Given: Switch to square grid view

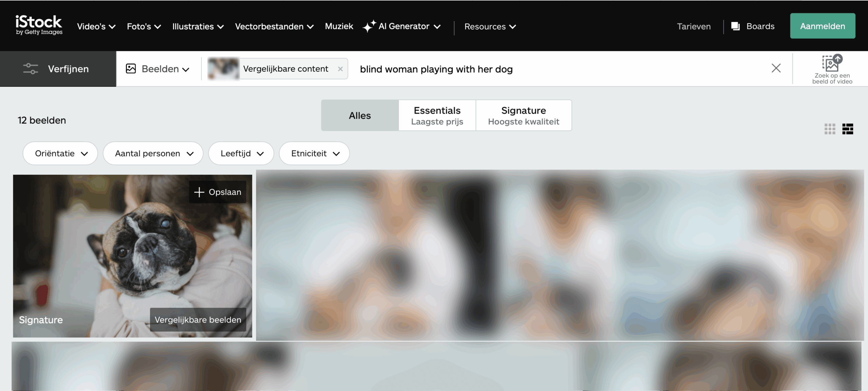Looking at the screenshot, I should click(830, 129).
